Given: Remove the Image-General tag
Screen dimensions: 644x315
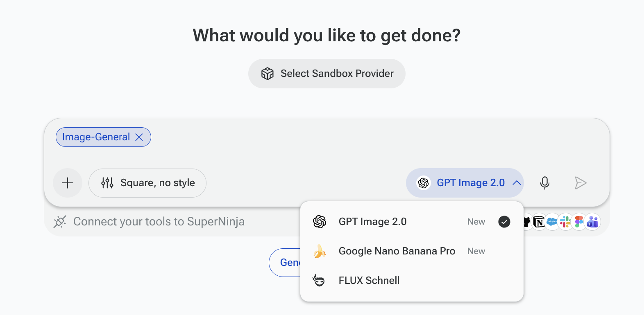Looking at the screenshot, I should (139, 137).
